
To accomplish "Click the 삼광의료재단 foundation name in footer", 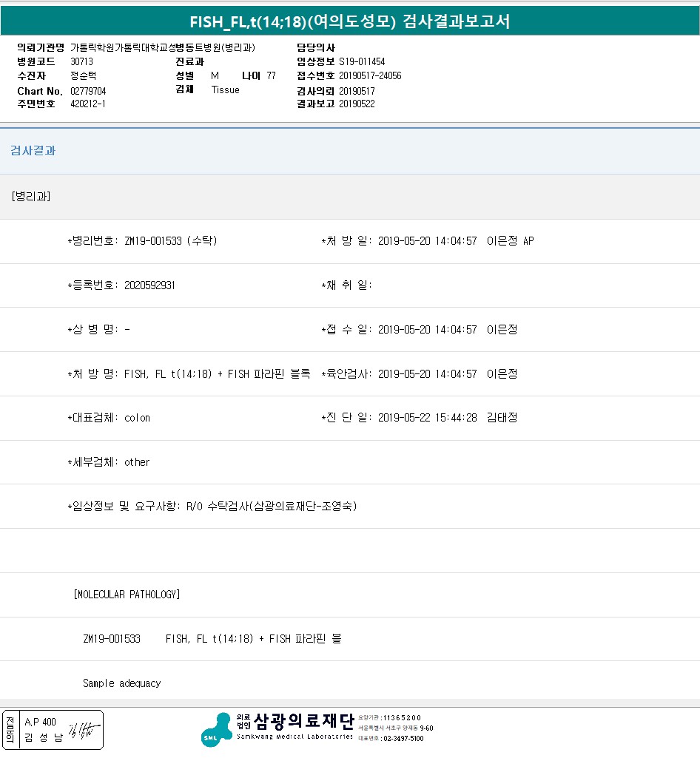I will (x=303, y=720).
